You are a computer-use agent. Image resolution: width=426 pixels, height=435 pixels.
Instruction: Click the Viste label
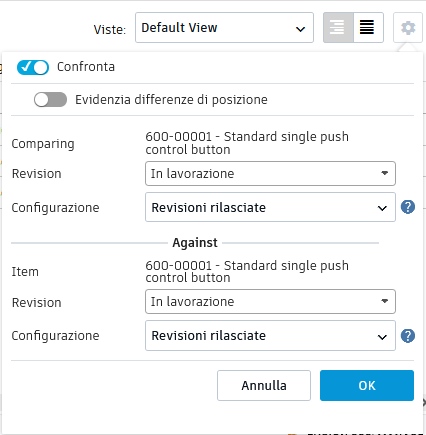pyautogui.click(x=110, y=30)
